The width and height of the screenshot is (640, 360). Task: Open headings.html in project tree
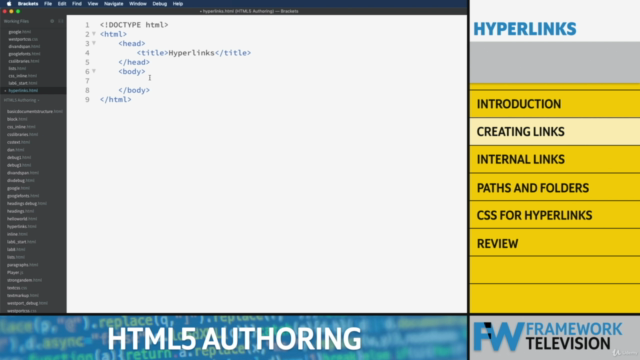pyautogui.click(x=20, y=211)
